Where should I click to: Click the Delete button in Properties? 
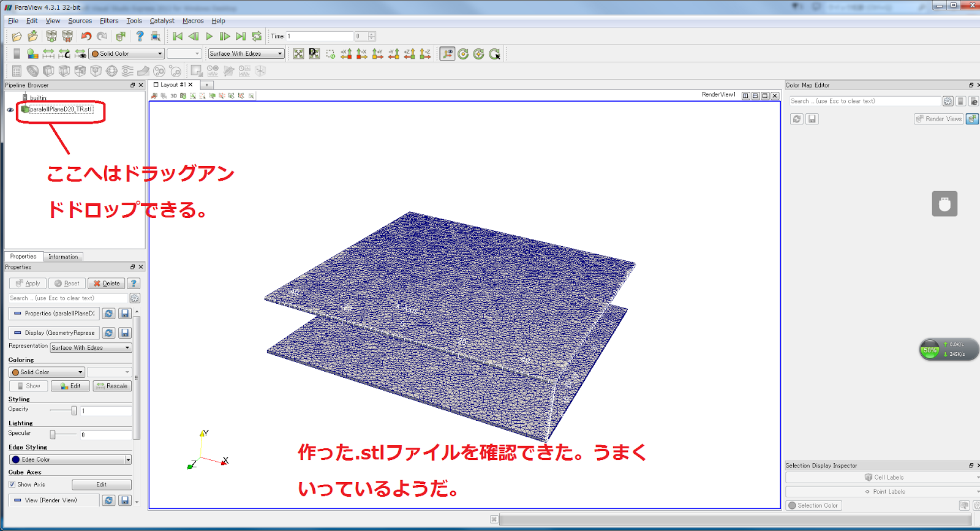tap(107, 284)
